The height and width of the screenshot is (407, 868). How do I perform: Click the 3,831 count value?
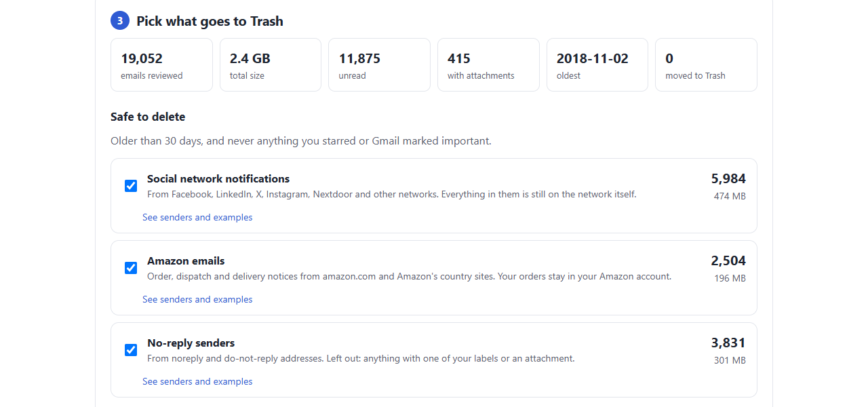(x=728, y=343)
